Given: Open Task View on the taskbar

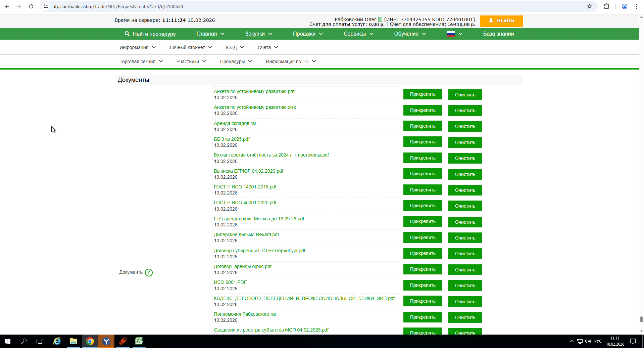Looking at the screenshot, I should [40, 341].
